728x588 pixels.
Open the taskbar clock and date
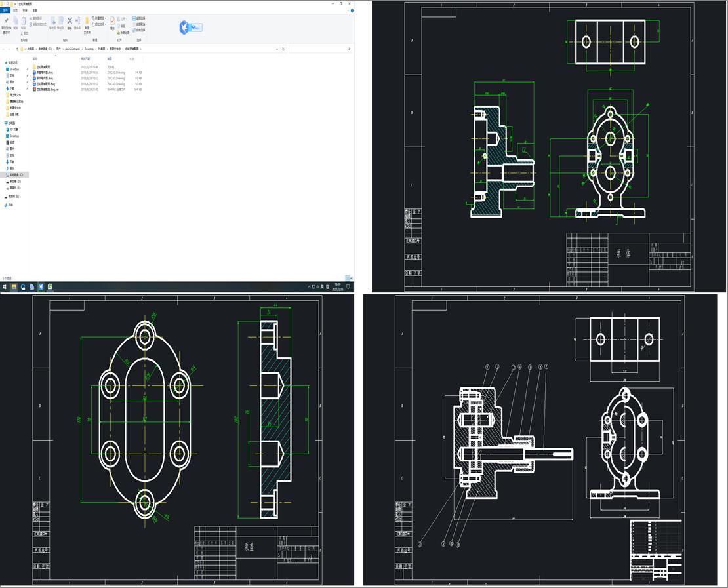tap(338, 287)
